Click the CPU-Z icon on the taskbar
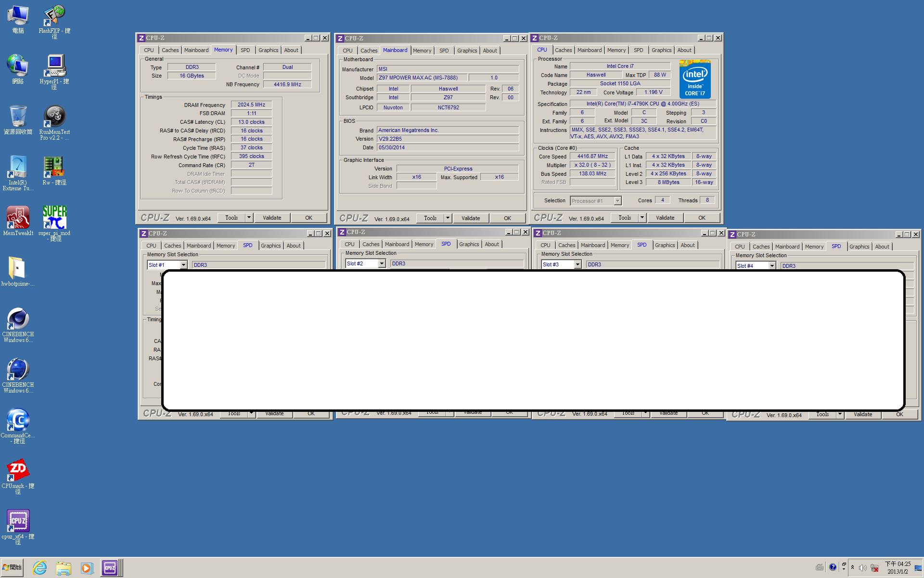Viewport: 924px width, 578px height. pos(110,568)
